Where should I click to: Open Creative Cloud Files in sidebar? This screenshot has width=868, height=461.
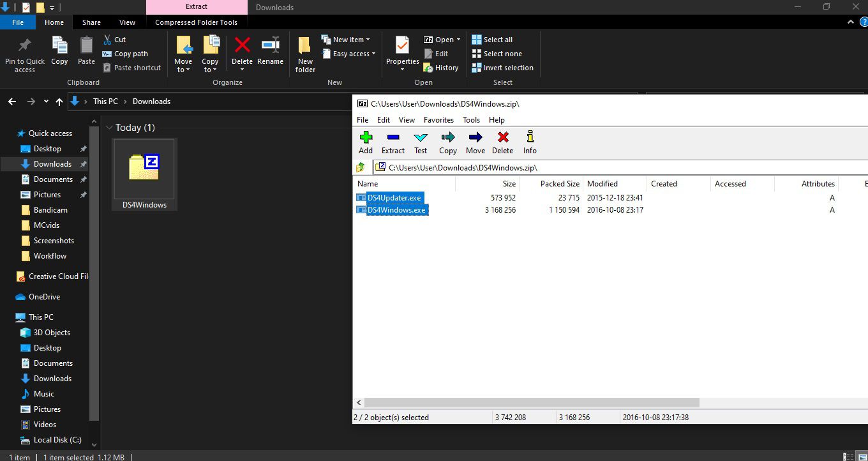point(52,276)
